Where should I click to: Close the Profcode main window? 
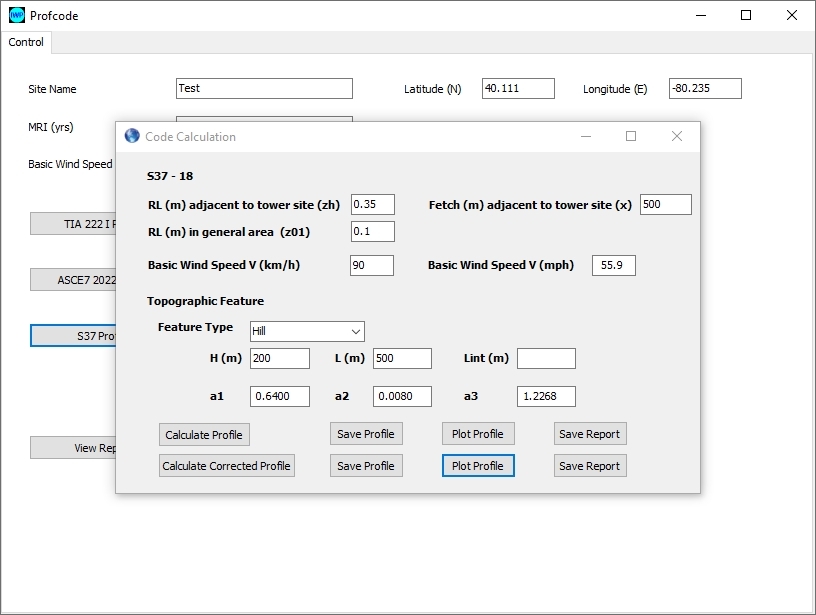[x=792, y=15]
